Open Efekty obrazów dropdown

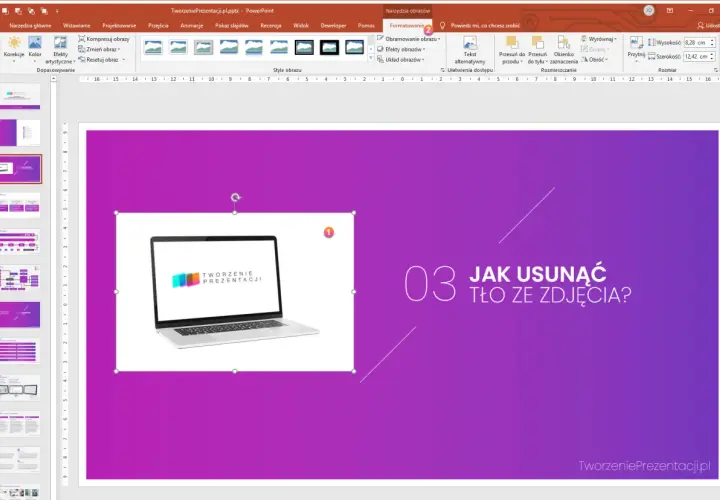click(x=401, y=49)
